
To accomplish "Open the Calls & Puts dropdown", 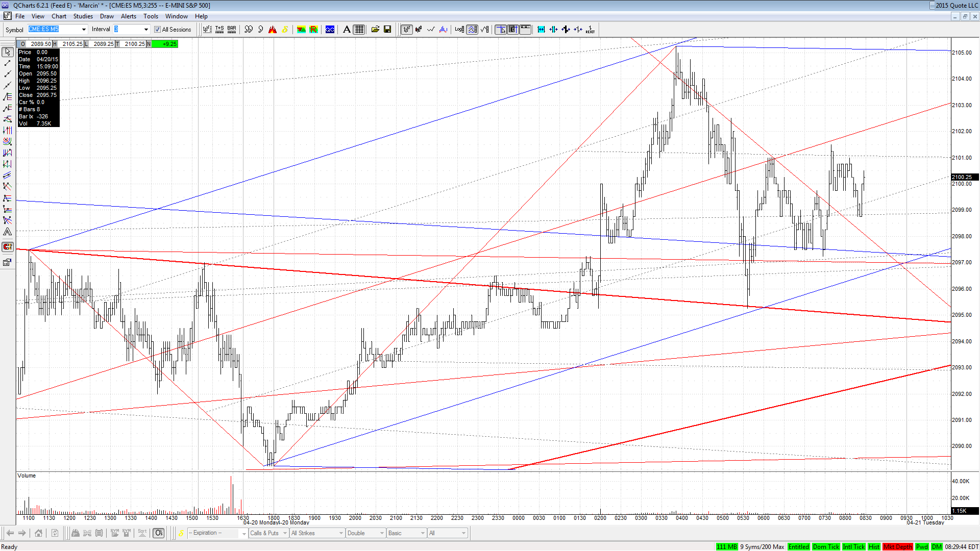I will coord(268,533).
